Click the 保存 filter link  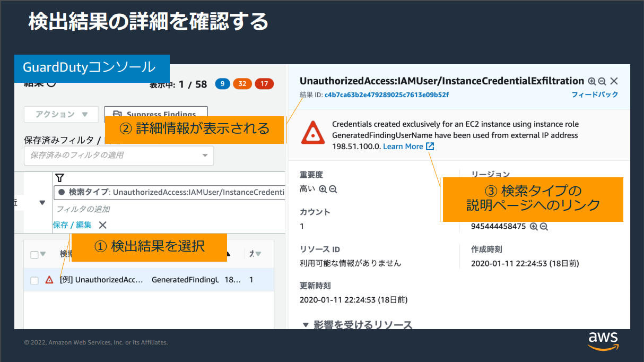coord(60,225)
